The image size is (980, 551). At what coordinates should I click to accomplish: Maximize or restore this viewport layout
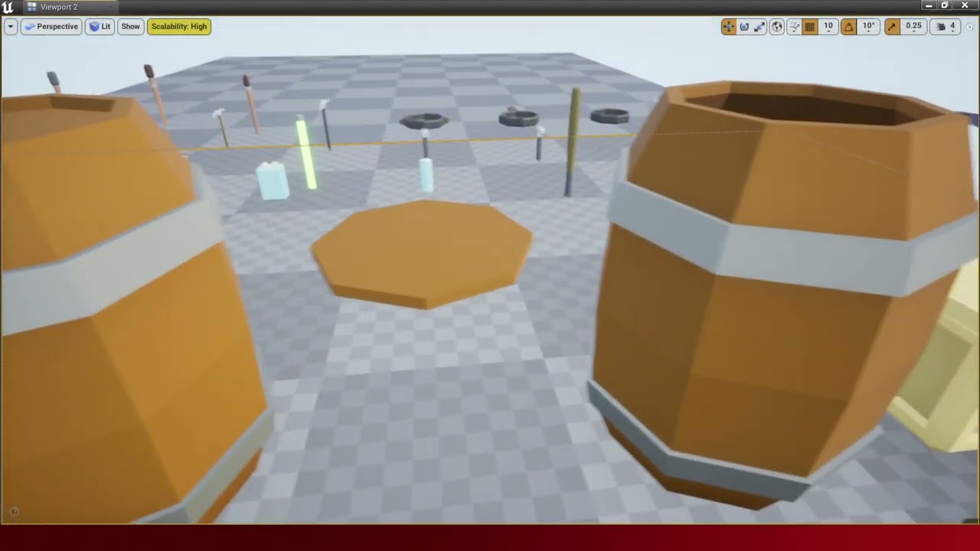point(969,27)
